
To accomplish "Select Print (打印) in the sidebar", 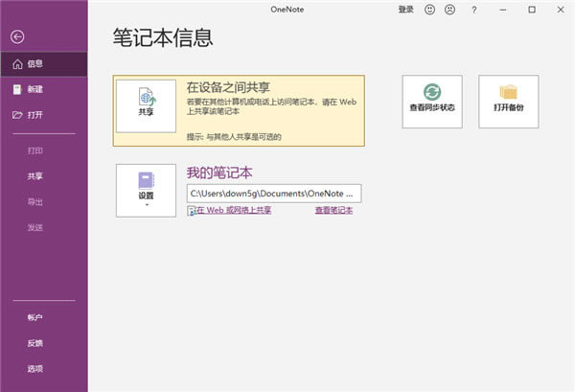I will 34,150.
